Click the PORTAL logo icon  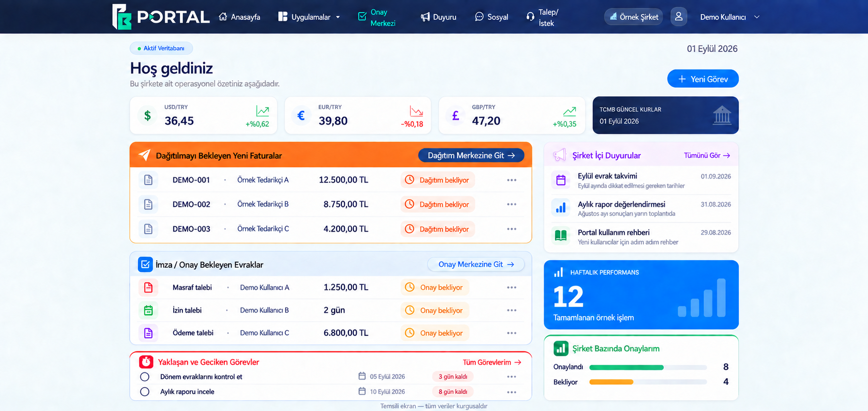click(x=121, y=17)
